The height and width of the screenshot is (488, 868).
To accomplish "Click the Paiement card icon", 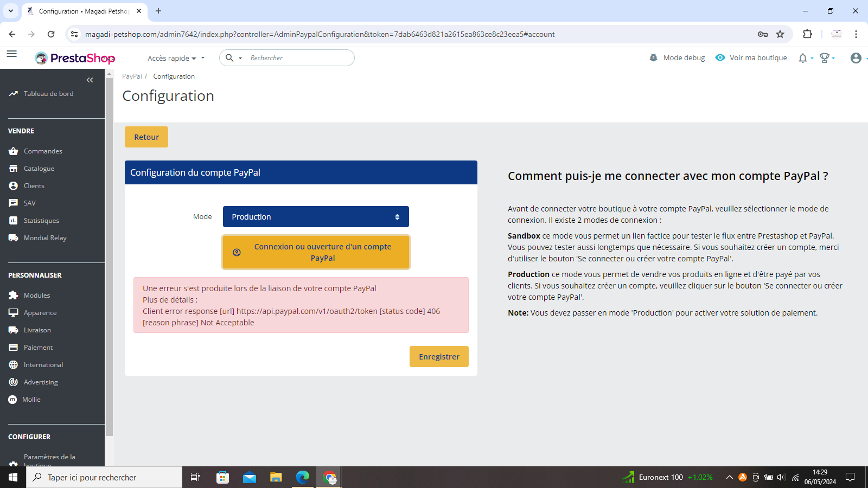I will [14, 348].
